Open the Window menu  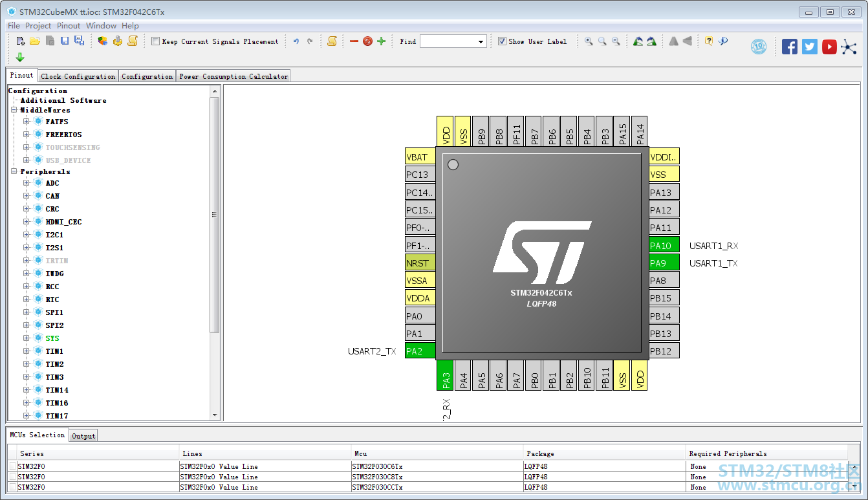(101, 26)
